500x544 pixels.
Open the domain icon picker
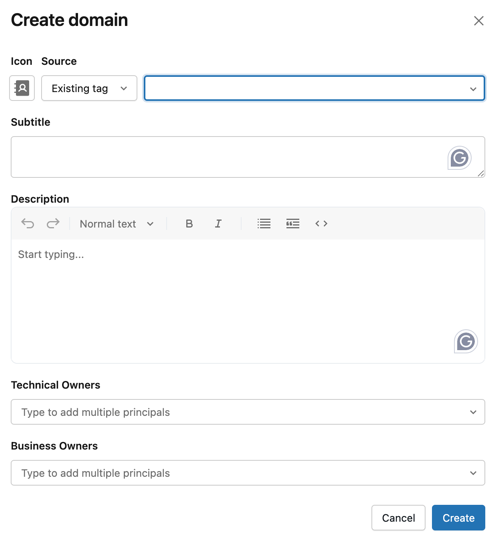(x=22, y=88)
